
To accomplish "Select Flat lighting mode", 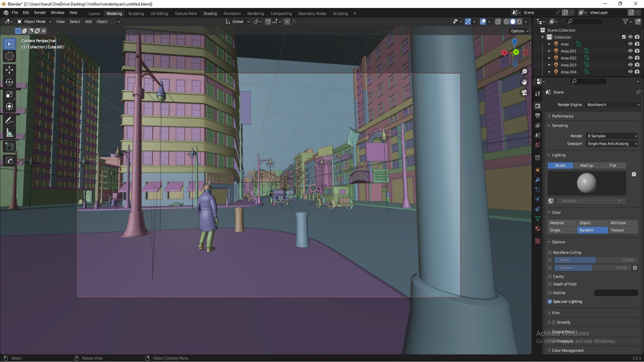I will pyautogui.click(x=613, y=166).
